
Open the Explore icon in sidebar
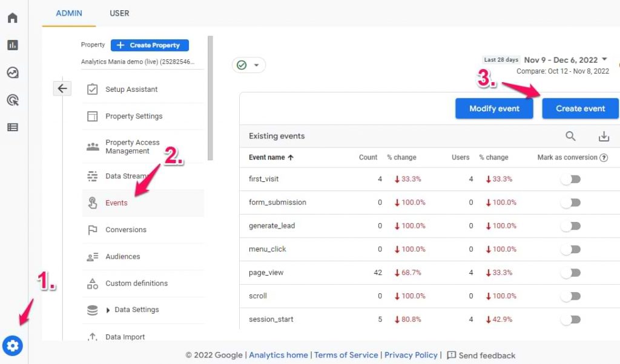(x=13, y=73)
